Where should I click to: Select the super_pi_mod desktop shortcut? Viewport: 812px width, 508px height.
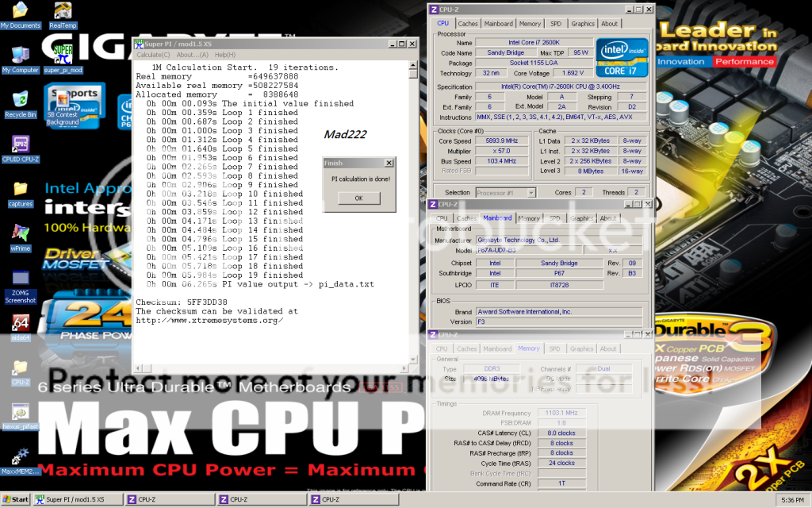63,60
